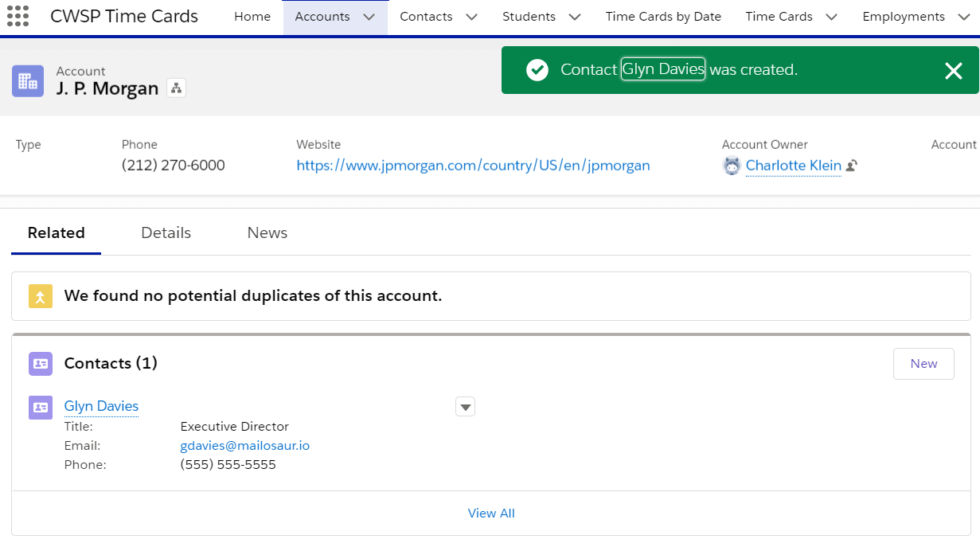Expand the Accounts tab dropdown chevron

point(369,17)
